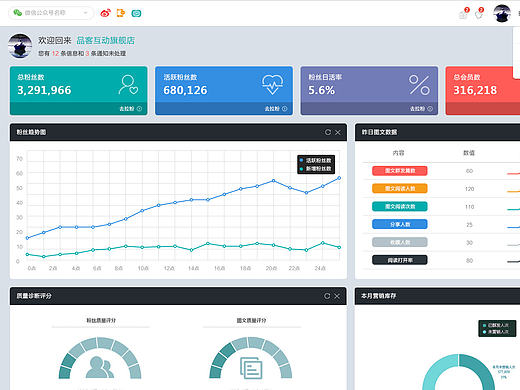520x390 pixels.
Task: Click the 数值 column header
Action: [469, 153]
